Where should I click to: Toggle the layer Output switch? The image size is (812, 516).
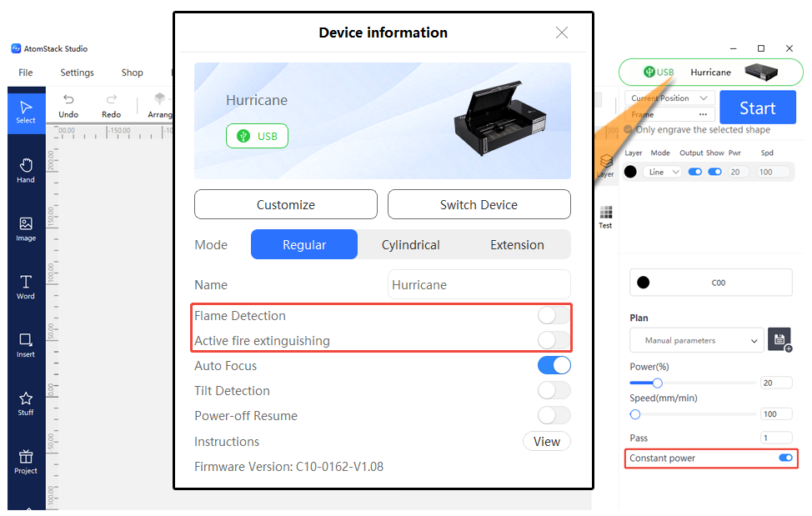point(695,172)
